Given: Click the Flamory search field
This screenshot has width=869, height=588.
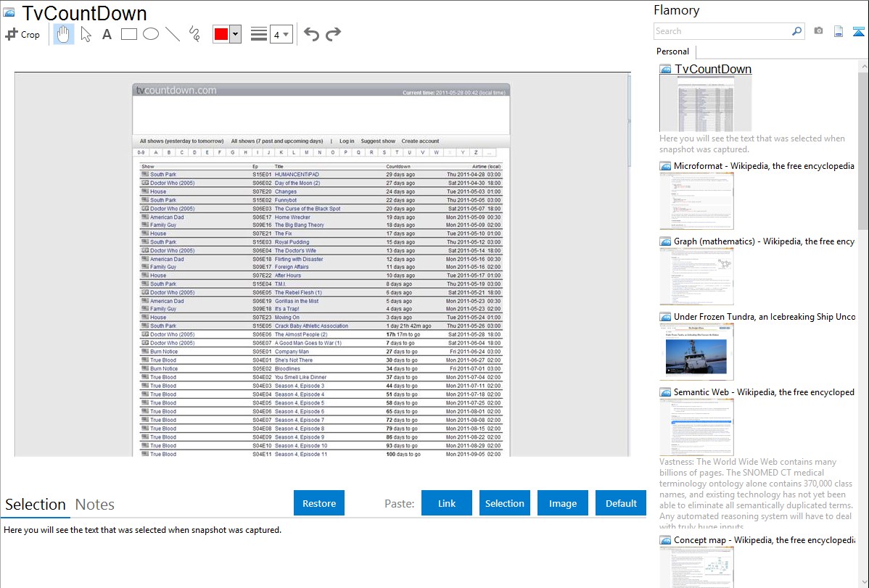Looking at the screenshot, I should 722,31.
